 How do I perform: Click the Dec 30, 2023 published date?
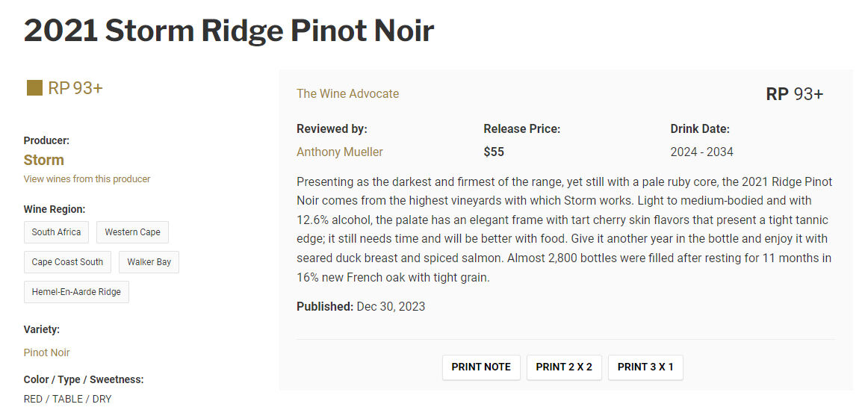391,306
